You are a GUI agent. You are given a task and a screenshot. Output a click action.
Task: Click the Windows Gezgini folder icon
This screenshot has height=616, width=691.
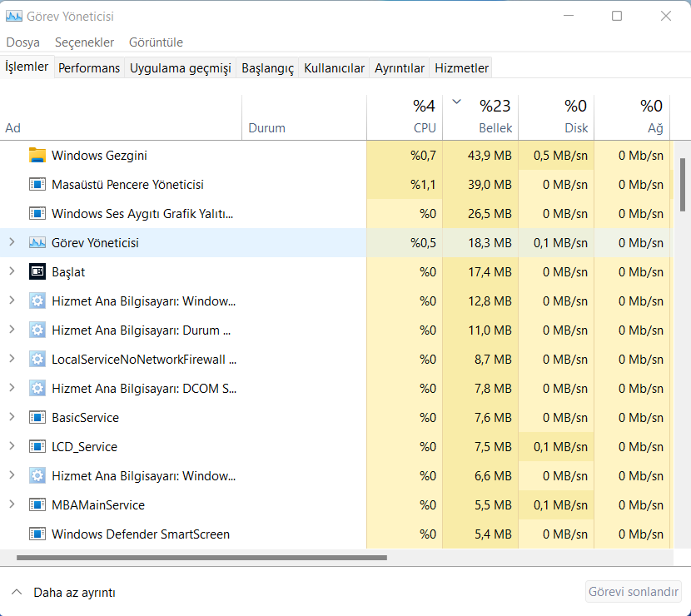point(37,156)
